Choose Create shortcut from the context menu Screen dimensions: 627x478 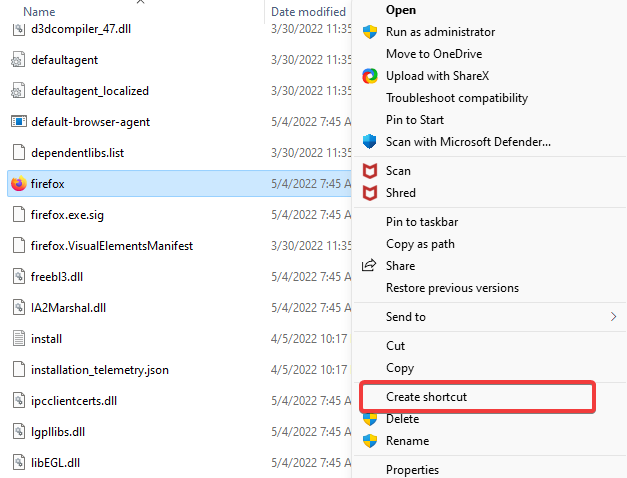pos(426,397)
